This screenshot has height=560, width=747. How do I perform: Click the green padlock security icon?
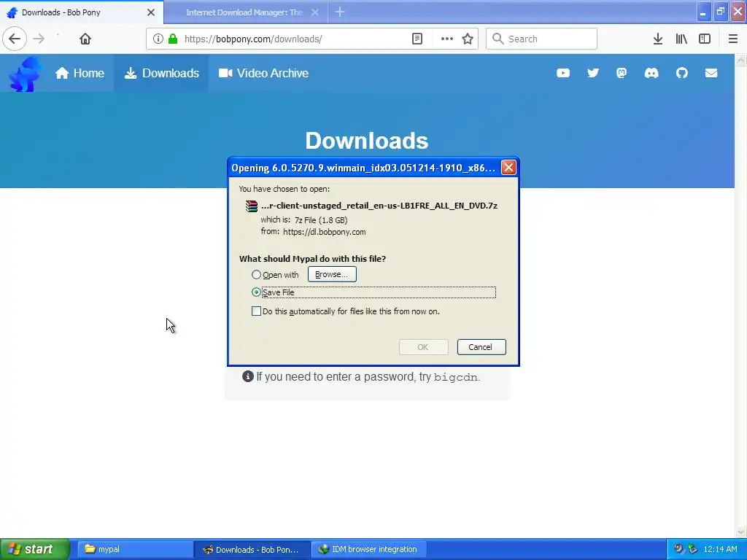[173, 39]
